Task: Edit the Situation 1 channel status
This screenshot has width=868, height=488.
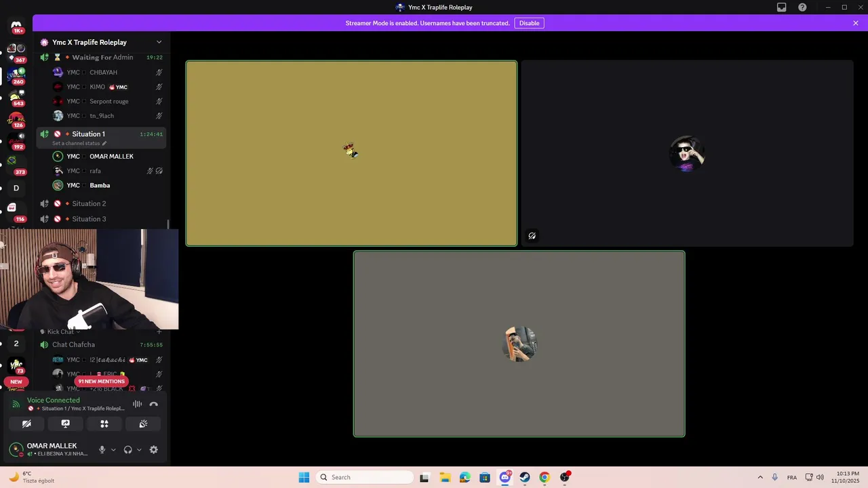Action: click(79, 143)
